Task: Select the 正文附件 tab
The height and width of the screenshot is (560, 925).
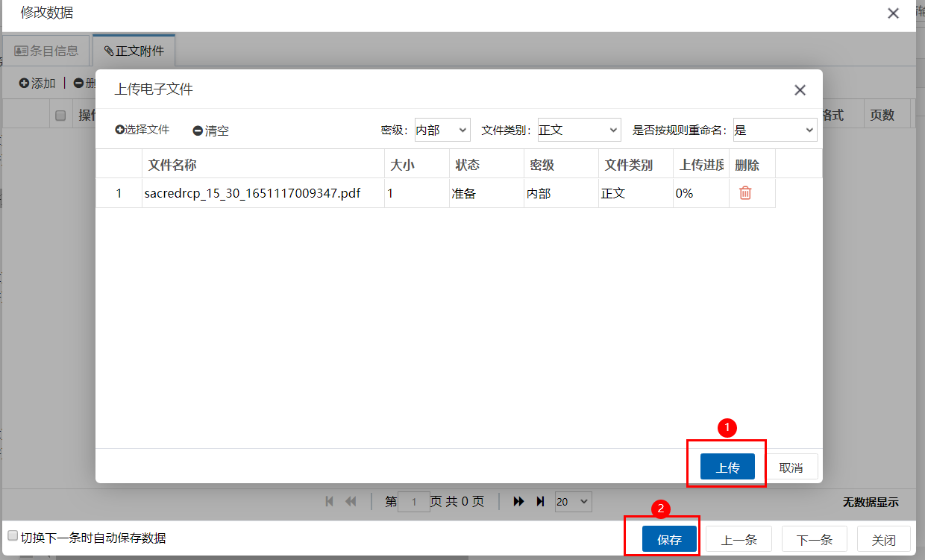Action: [x=134, y=51]
